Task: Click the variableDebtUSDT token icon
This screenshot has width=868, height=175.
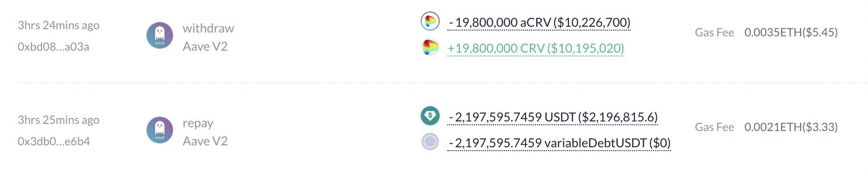Action: click(430, 142)
